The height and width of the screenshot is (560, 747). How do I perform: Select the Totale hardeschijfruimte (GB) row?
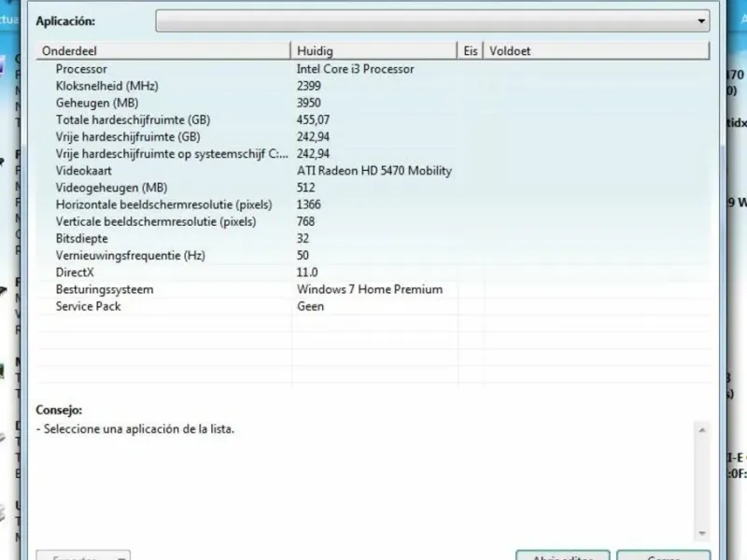373,120
